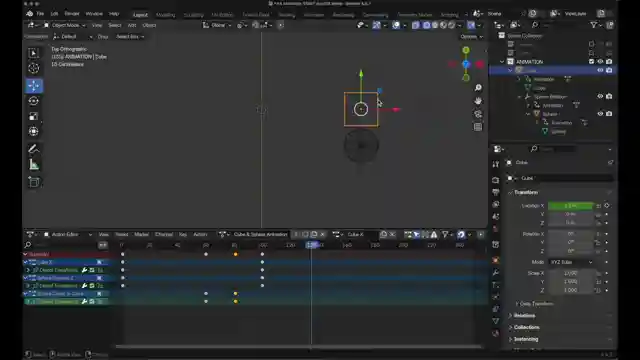Click the Location X value field
The image size is (640, 360).
(571, 206)
